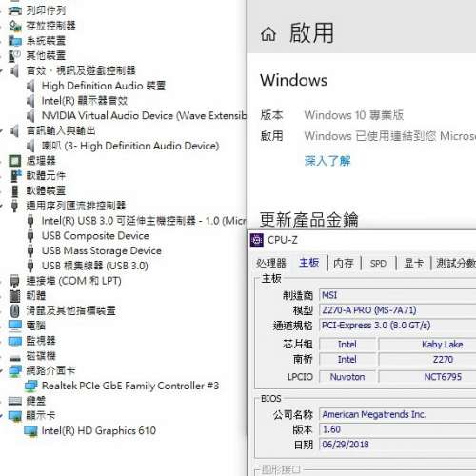Select the High Definition Audio 裝置 entry
This screenshot has height=476, width=476.
(x=104, y=86)
